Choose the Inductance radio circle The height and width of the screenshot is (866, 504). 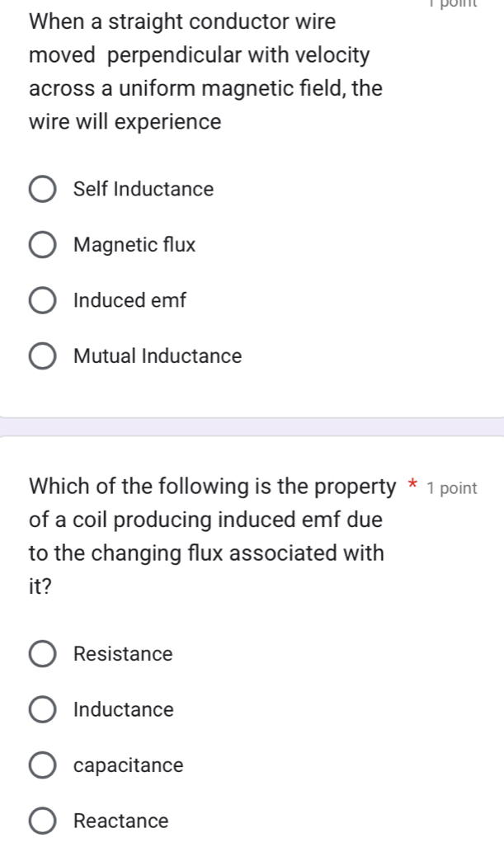[x=44, y=709]
